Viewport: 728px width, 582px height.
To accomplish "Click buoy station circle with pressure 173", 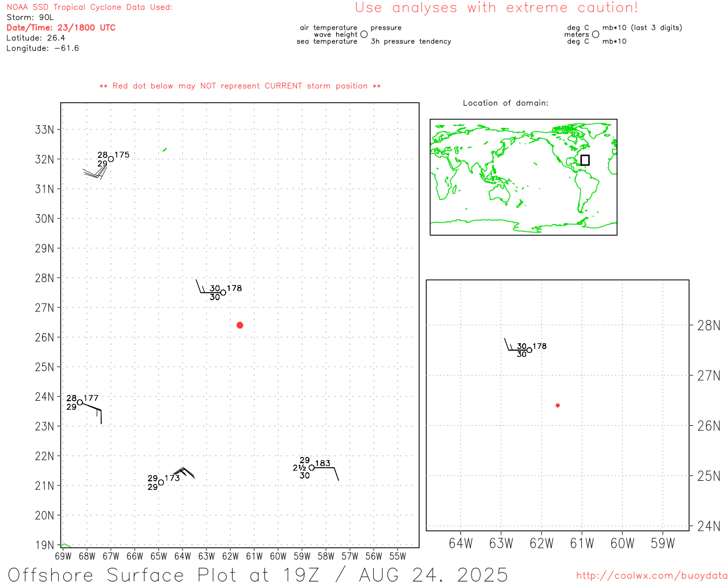I will coord(161,483).
